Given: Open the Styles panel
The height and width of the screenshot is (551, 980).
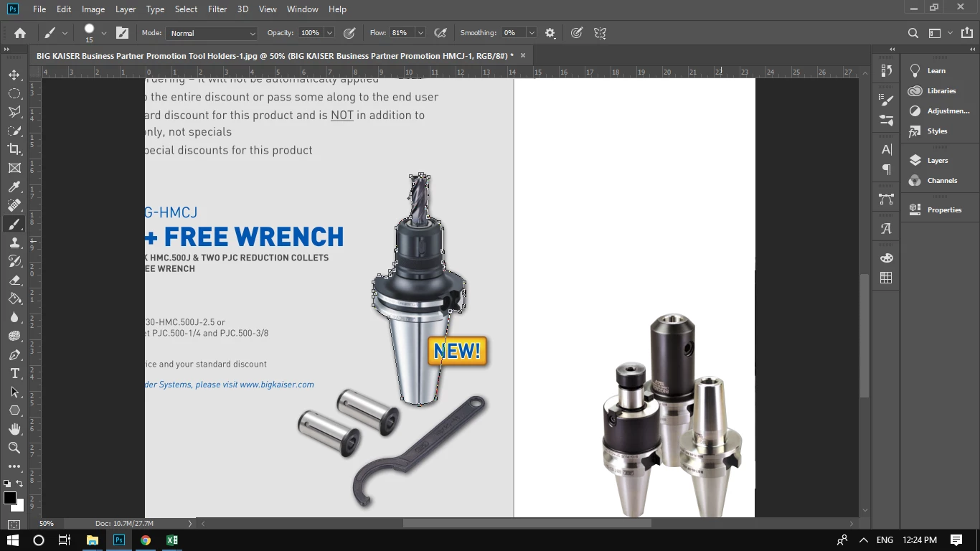Looking at the screenshot, I should [x=937, y=131].
